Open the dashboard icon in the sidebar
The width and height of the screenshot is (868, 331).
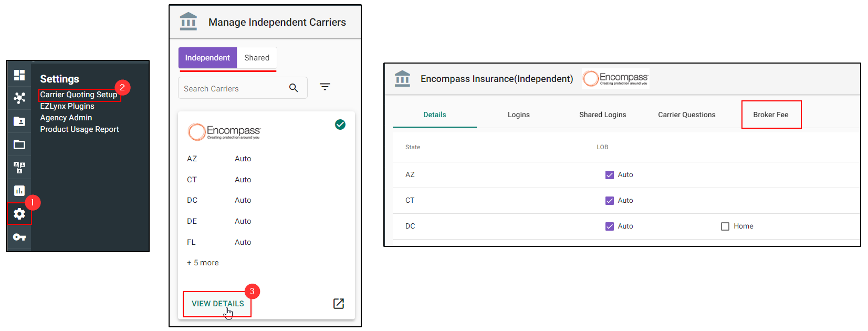[19, 75]
